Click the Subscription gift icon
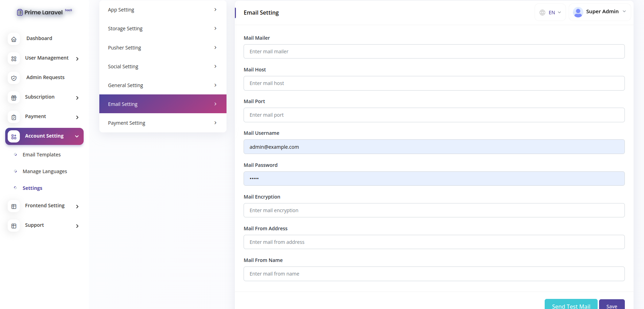Screen dimensions: 644x309 (14, 98)
